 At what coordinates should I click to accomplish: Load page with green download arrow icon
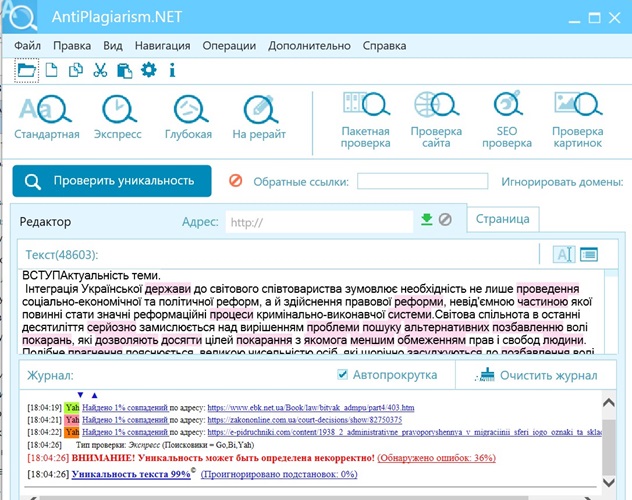click(427, 220)
